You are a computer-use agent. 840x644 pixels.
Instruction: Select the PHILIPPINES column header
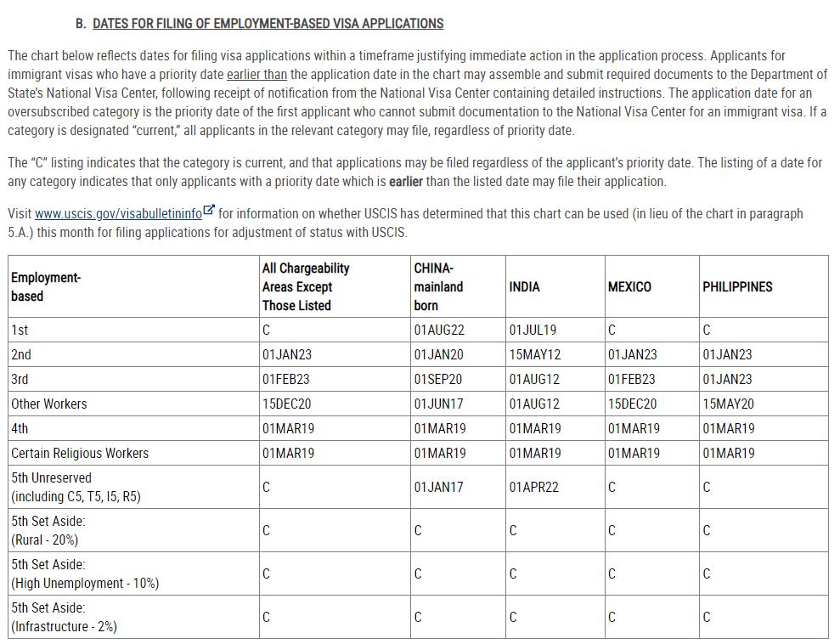[x=737, y=287]
